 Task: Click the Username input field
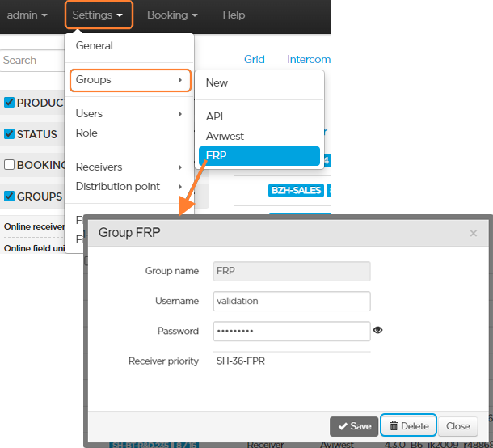(292, 301)
